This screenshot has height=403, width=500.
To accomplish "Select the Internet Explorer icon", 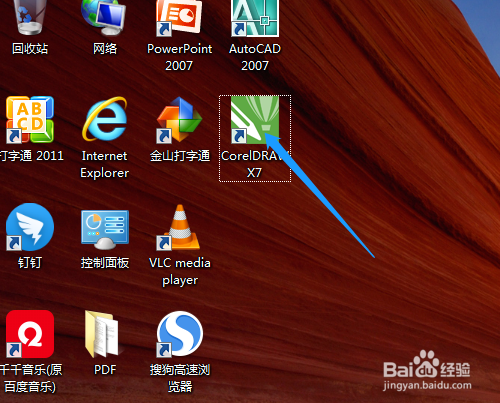I will tap(105, 119).
